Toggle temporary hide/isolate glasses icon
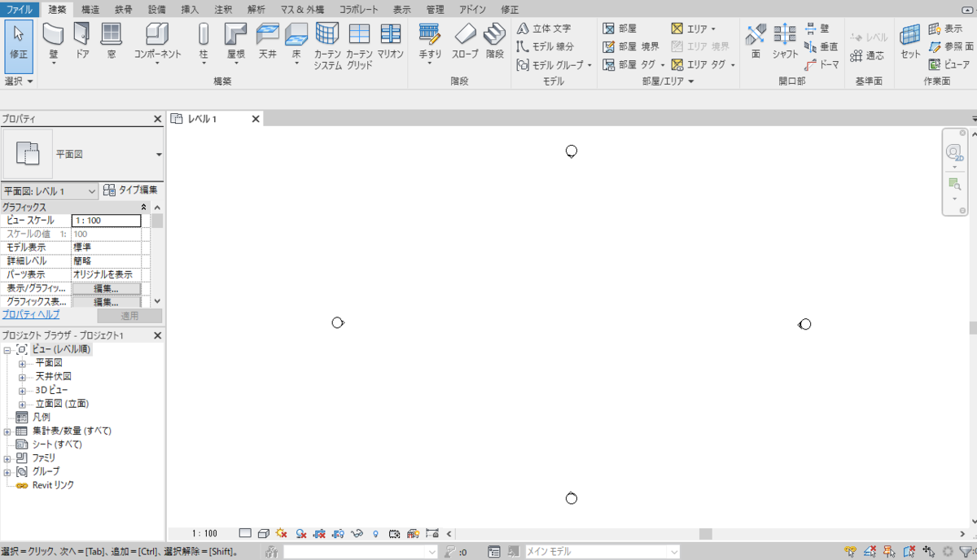Viewport: 977px width, 560px height. (x=356, y=533)
